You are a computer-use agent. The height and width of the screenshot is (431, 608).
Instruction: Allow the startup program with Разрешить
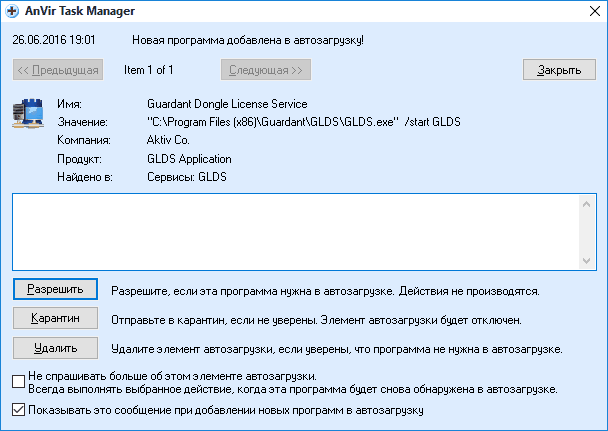tap(55, 290)
